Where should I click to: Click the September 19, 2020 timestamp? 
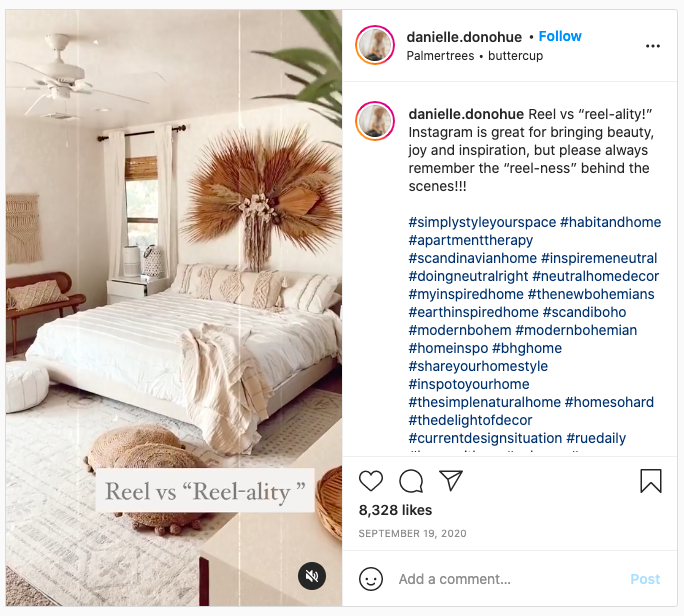(412, 534)
